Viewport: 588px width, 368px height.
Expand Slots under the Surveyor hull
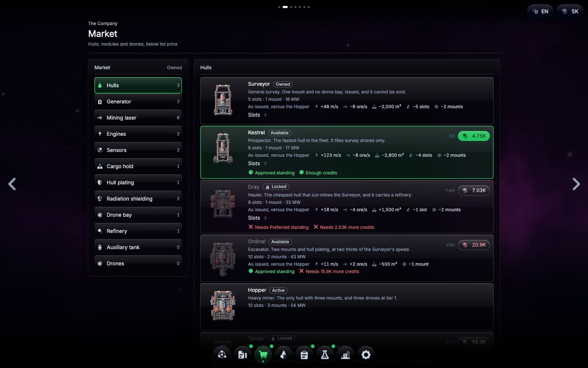[257, 115]
